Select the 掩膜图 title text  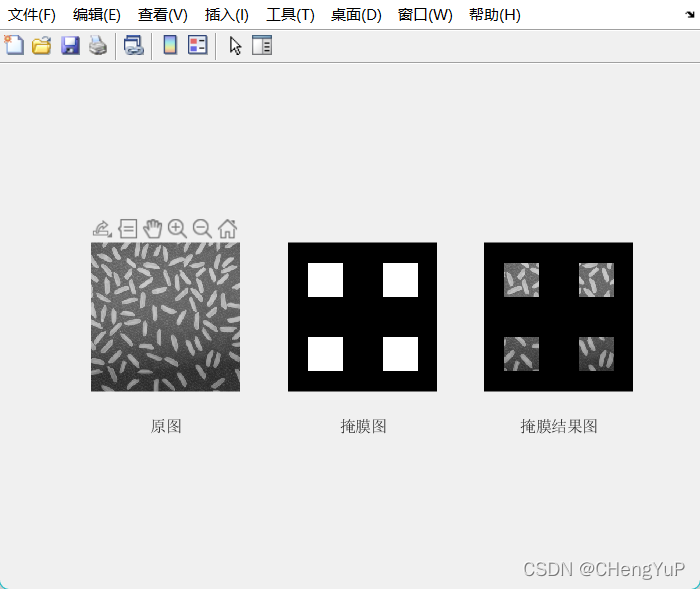pyautogui.click(x=363, y=426)
